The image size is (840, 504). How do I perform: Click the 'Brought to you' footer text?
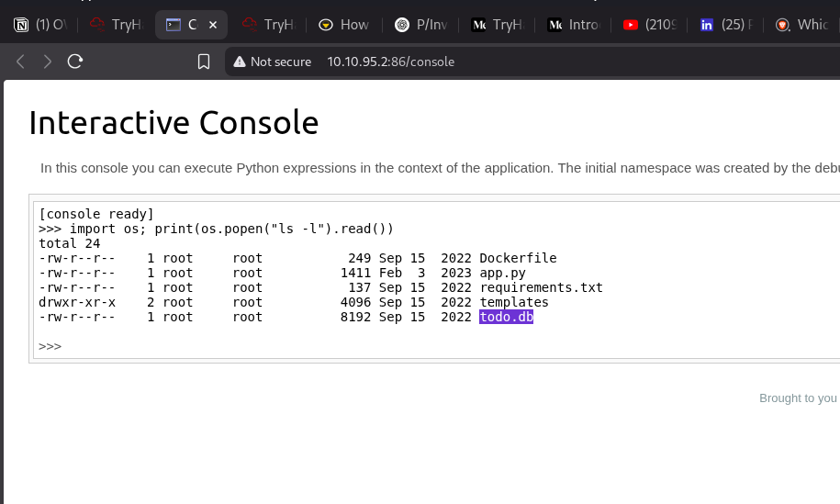click(798, 398)
